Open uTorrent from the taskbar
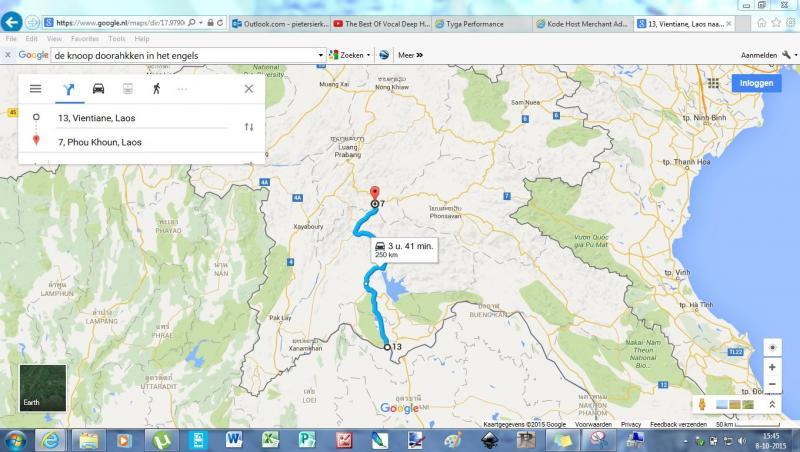The width and height of the screenshot is (800, 452). click(162, 440)
